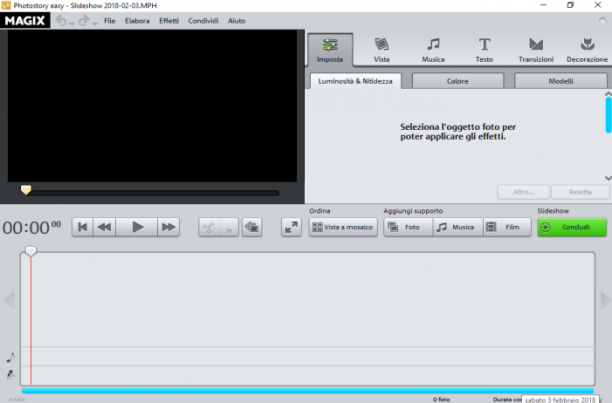Viewport: 612px width, 403px height.
Task: Open the redo history dropdown arrow
Action: (x=95, y=23)
